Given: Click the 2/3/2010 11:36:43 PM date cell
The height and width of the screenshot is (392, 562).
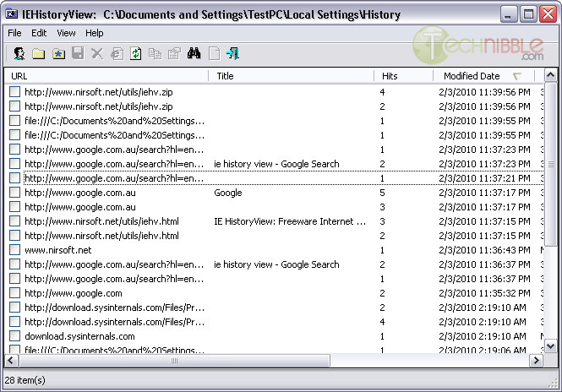Looking at the screenshot, I should click(x=484, y=250).
